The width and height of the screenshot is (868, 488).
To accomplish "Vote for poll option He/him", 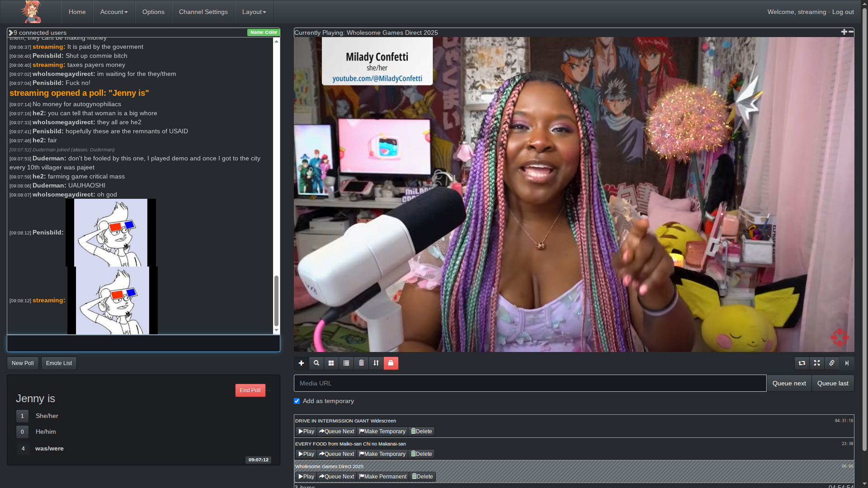I will pyautogui.click(x=22, y=432).
